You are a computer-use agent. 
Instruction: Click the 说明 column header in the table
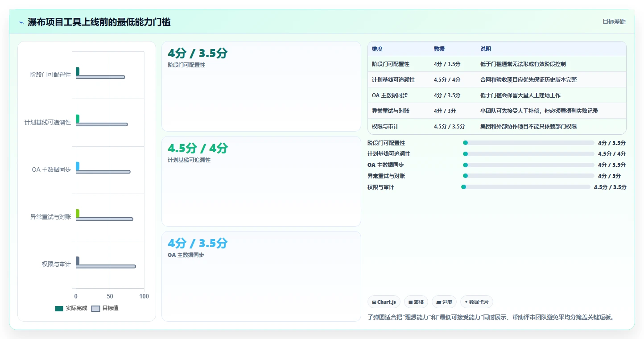[x=486, y=49]
